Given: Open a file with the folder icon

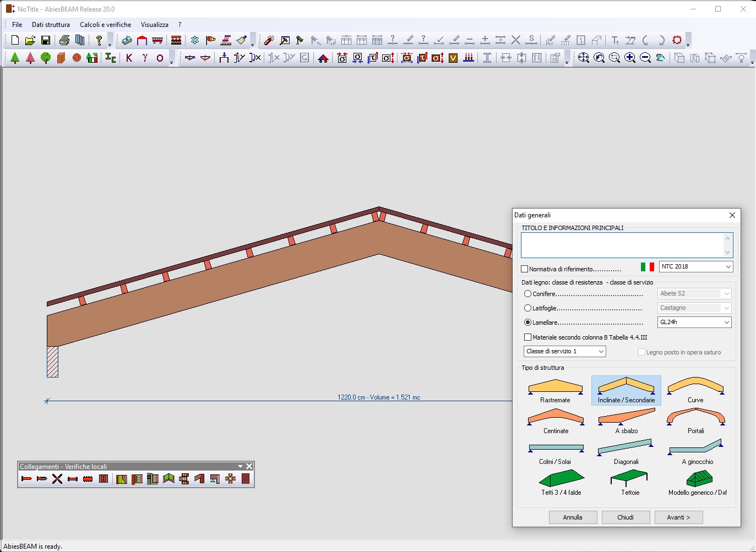Looking at the screenshot, I should (30, 40).
